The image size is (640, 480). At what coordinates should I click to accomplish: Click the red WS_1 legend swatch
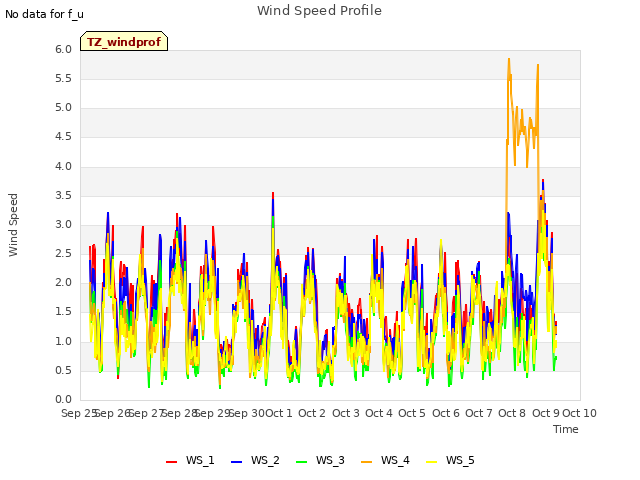tap(171, 462)
